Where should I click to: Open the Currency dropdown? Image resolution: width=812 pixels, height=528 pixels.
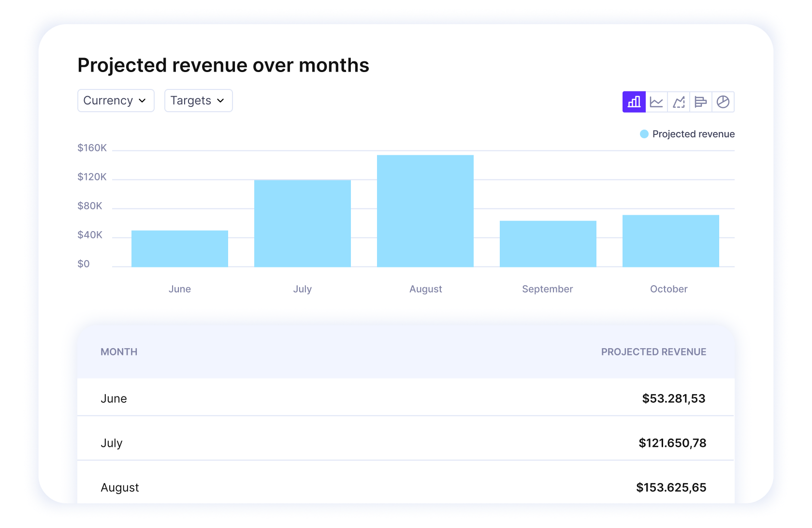tap(116, 101)
